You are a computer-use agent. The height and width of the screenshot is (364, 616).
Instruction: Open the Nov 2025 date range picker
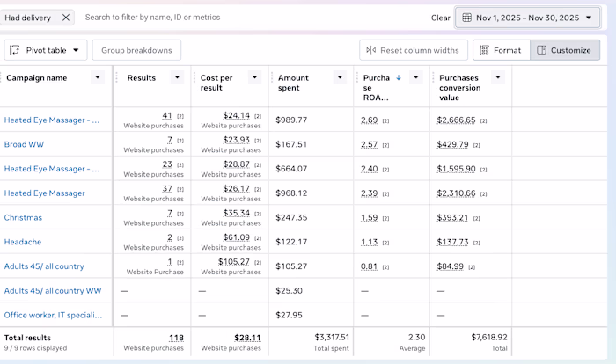click(x=527, y=18)
